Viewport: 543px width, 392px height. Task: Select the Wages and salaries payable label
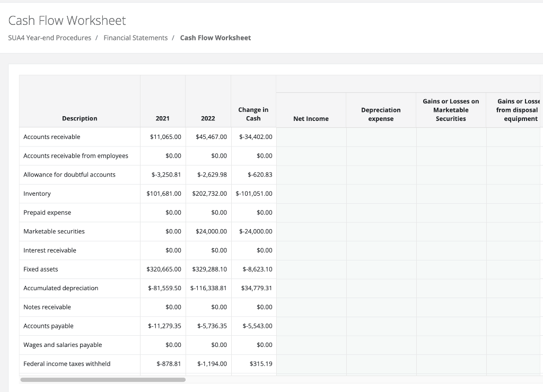coord(63,345)
